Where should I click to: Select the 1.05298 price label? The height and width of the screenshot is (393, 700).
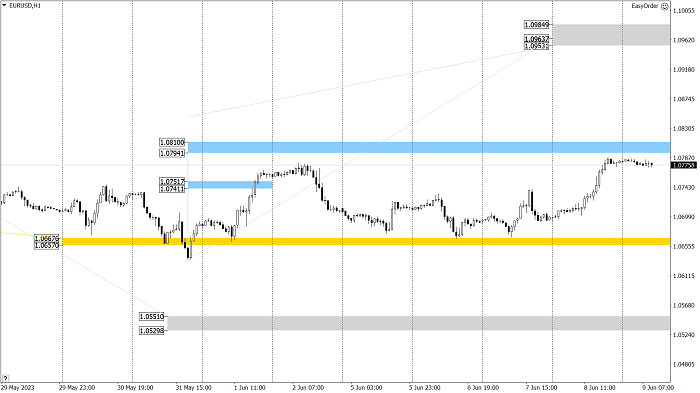[x=152, y=331]
